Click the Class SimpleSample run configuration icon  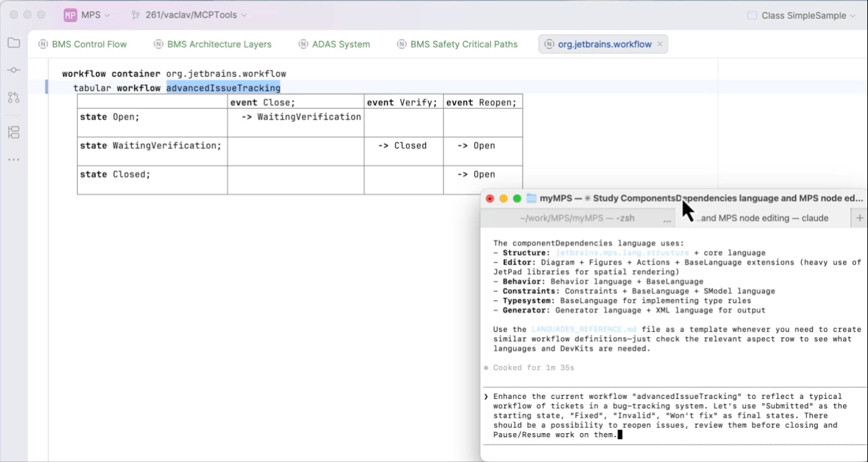pyautogui.click(x=752, y=15)
